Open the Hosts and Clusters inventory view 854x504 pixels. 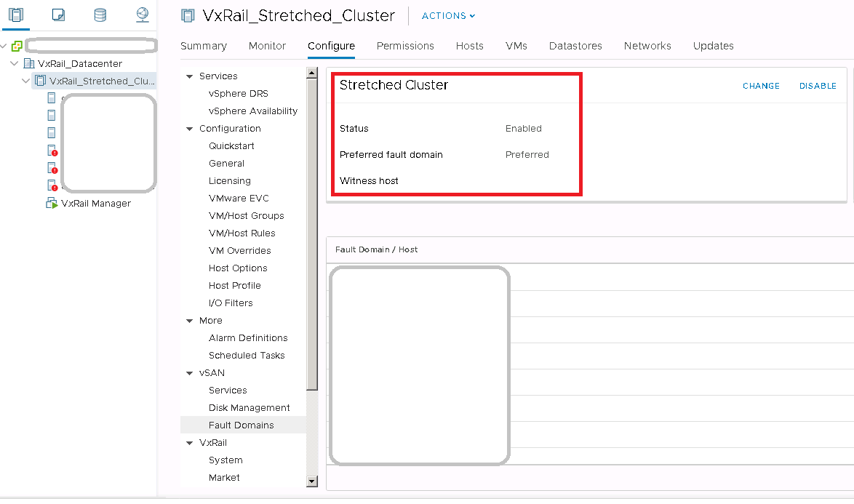(x=16, y=13)
